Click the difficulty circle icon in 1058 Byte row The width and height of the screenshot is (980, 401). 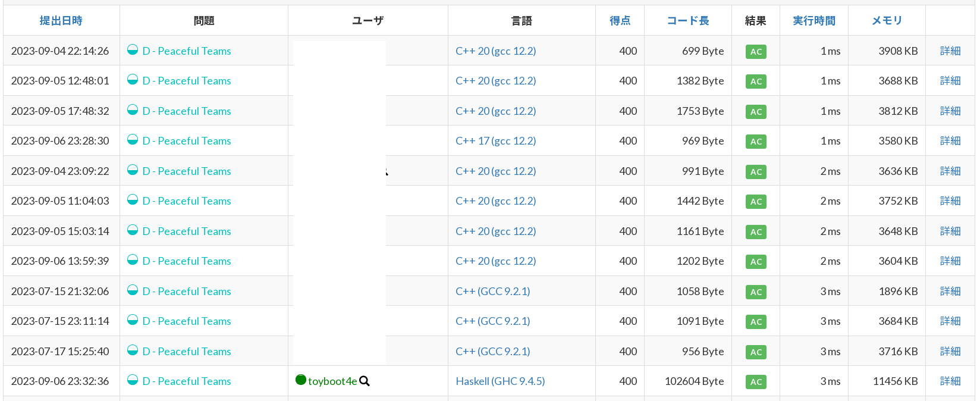point(133,290)
